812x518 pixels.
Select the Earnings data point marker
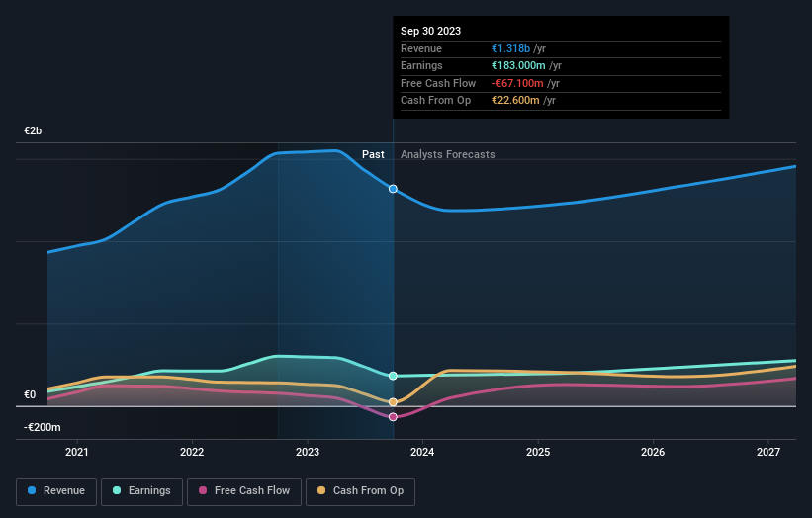pyautogui.click(x=393, y=376)
